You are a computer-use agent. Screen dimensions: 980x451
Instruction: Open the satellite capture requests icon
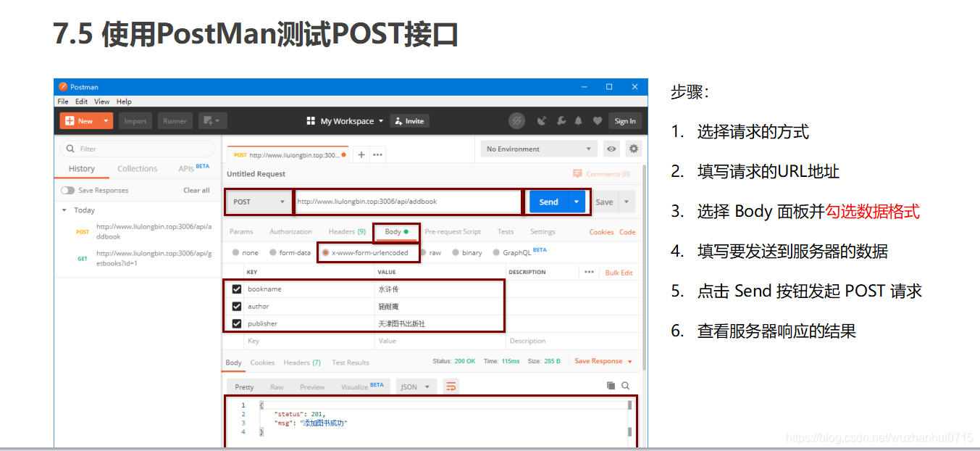tap(542, 121)
